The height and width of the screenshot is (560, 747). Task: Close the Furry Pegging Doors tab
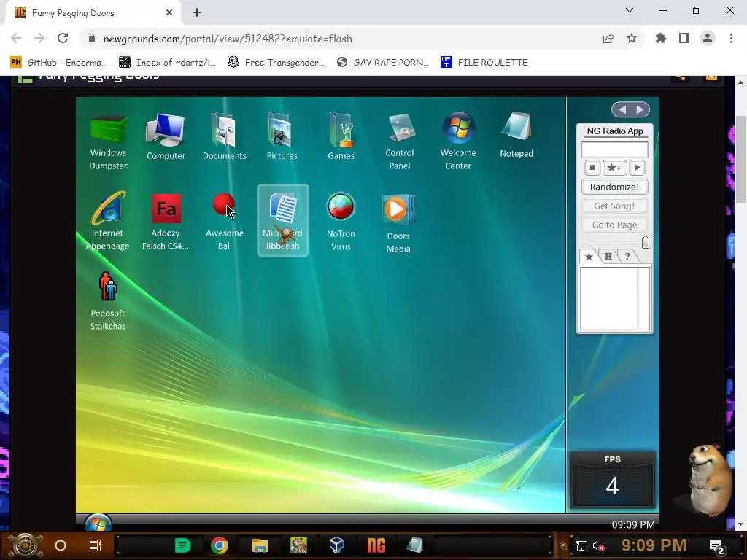(x=169, y=13)
